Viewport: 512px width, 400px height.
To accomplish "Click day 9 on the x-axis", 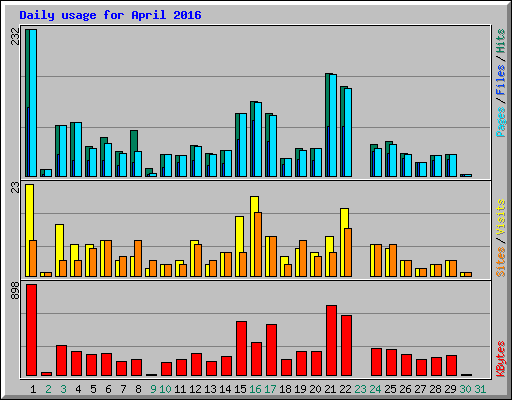I will [x=153, y=389].
